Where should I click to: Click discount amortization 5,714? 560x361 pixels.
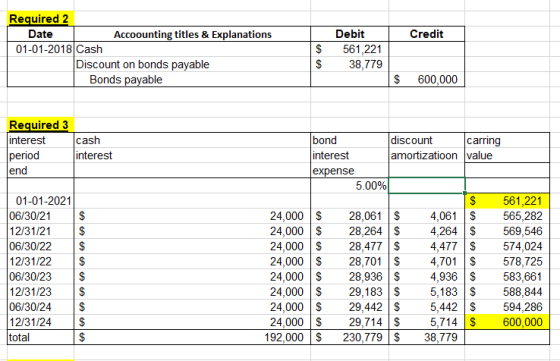(426, 322)
